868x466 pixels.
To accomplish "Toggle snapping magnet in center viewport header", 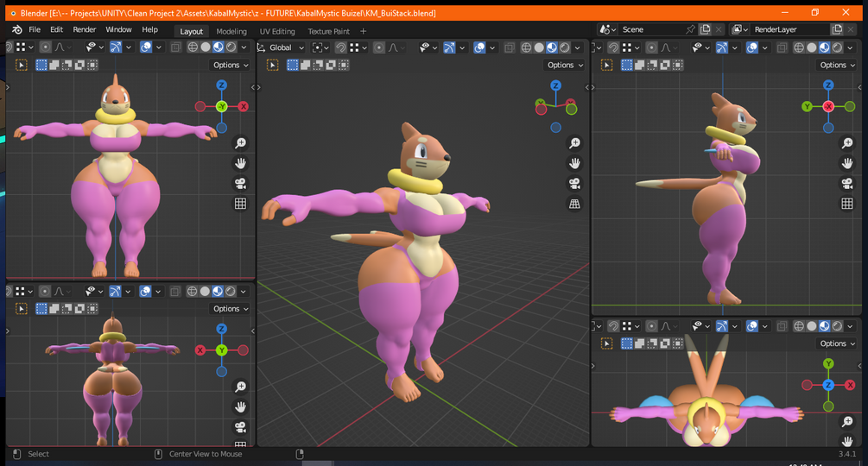I will pos(341,48).
